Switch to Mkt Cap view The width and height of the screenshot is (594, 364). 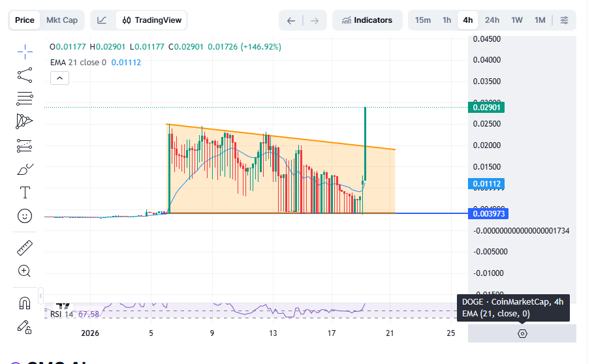pos(62,20)
